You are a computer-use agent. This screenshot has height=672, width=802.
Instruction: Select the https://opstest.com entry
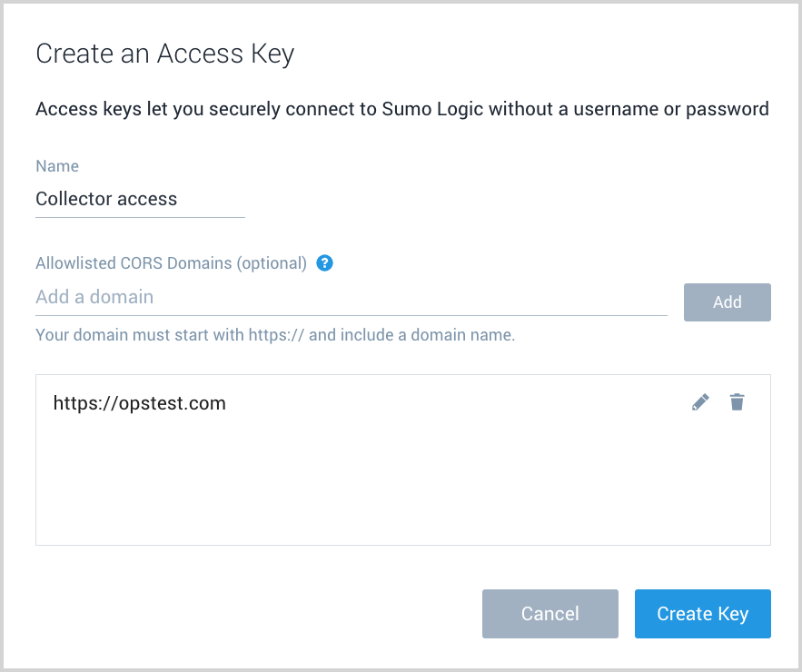tap(139, 402)
